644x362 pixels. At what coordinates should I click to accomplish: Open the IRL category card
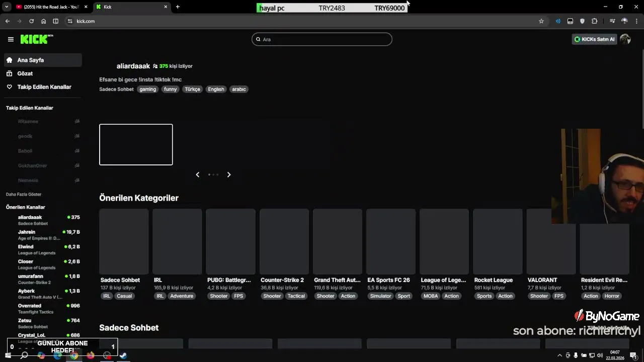tap(177, 242)
